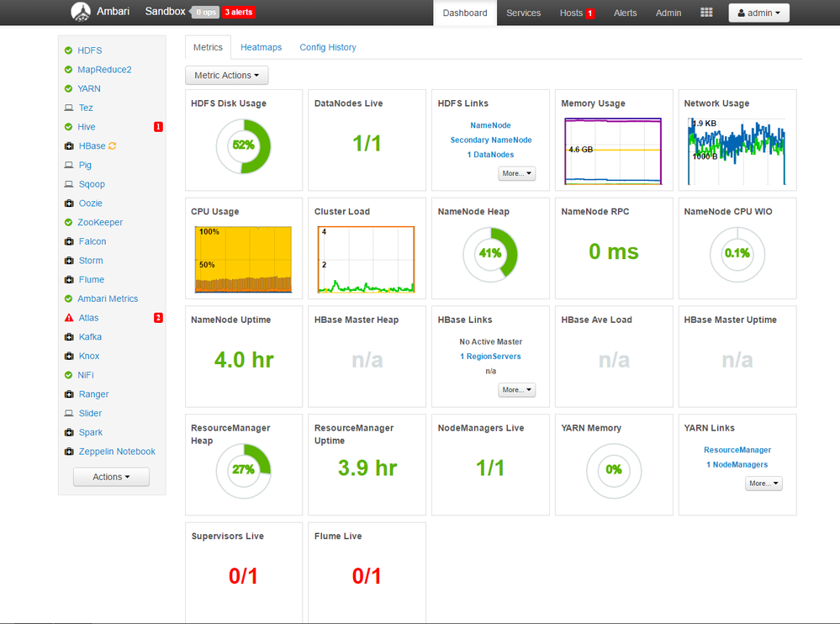This screenshot has width=840, height=624.
Task: Click the 3 alerts red badge
Action: coord(239,13)
